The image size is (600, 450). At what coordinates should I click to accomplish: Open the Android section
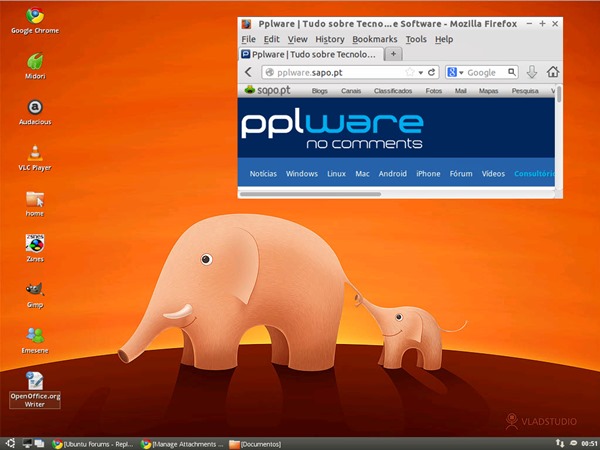[393, 174]
